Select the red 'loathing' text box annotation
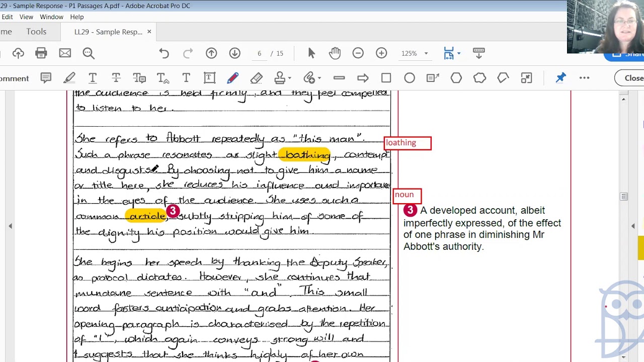This screenshot has height=362, width=644. point(408,143)
